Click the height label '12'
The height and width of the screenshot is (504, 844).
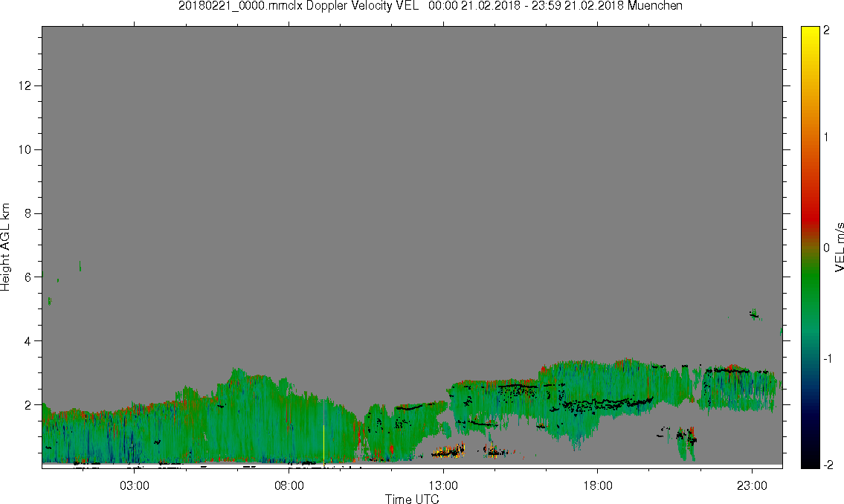(x=24, y=86)
